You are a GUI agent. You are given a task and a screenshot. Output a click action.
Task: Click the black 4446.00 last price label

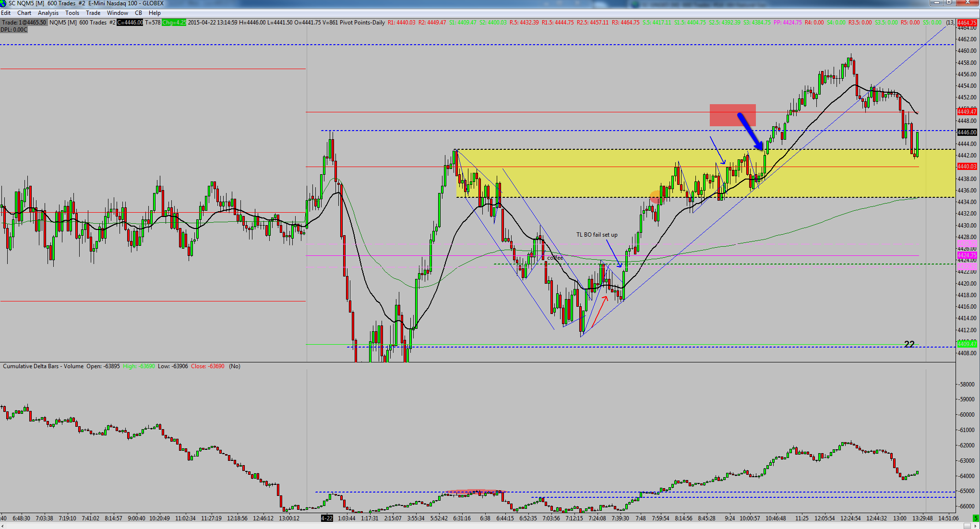[x=967, y=132]
